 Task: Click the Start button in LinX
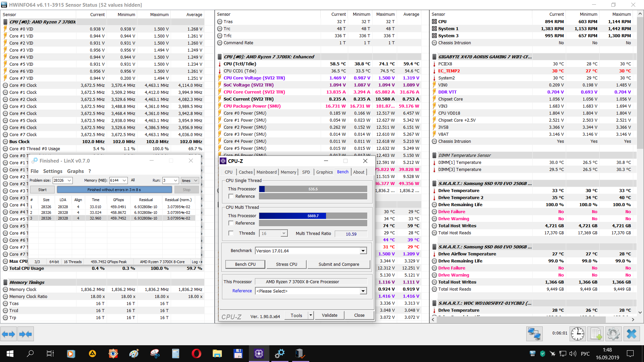42,190
